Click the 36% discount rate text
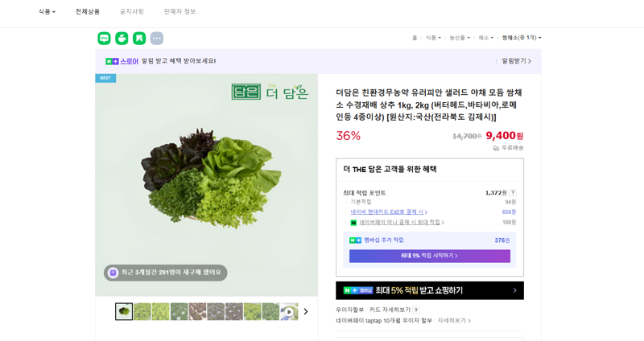 (349, 135)
